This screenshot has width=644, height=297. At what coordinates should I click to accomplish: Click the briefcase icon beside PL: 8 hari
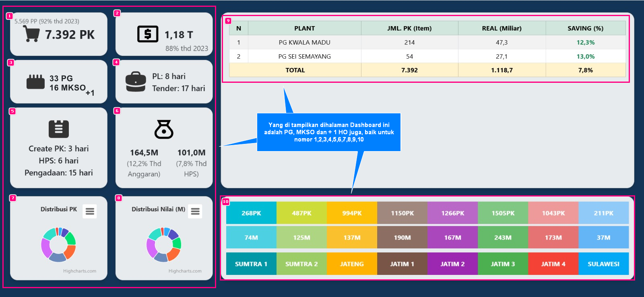136,82
